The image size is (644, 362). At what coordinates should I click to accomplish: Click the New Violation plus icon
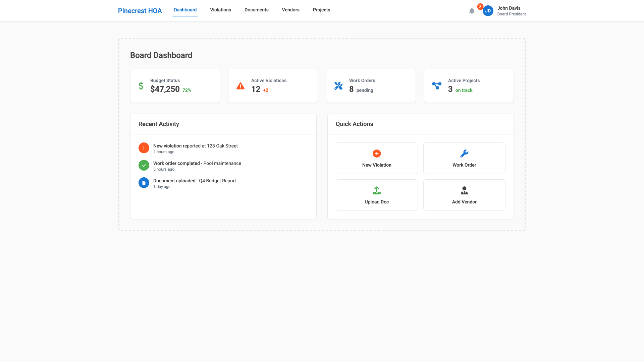coord(376,154)
